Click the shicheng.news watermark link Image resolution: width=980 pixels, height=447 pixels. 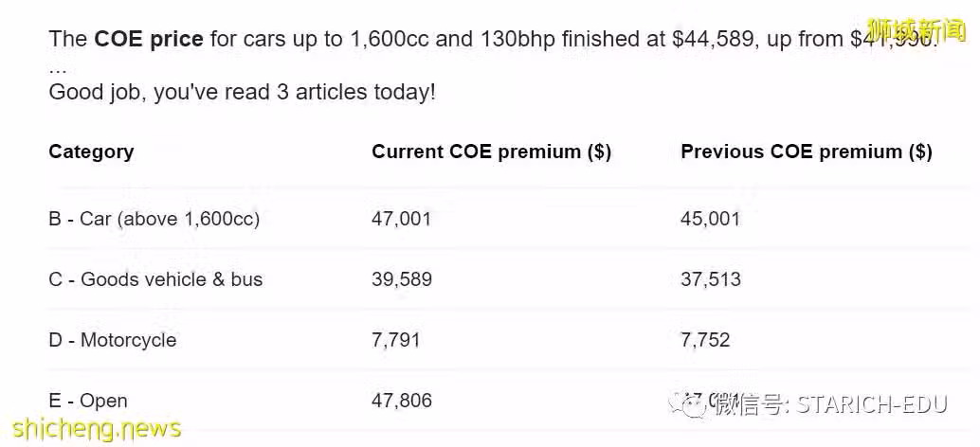coord(97,428)
